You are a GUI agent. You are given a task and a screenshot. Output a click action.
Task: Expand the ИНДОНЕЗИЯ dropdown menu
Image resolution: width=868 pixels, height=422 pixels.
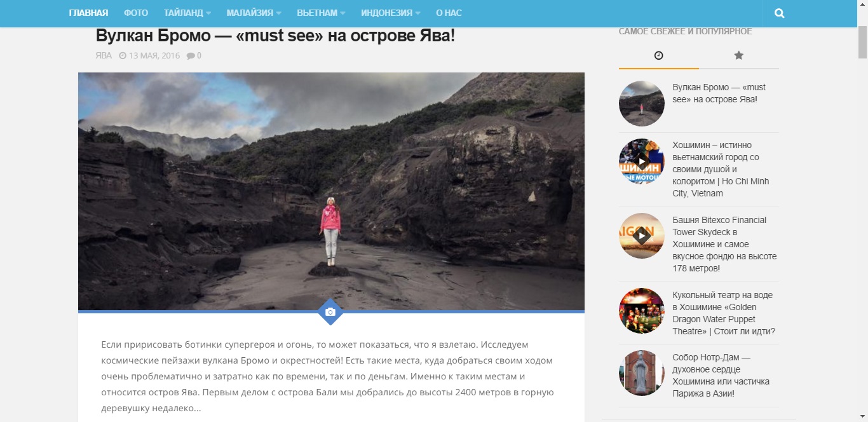[x=391, y=13]
